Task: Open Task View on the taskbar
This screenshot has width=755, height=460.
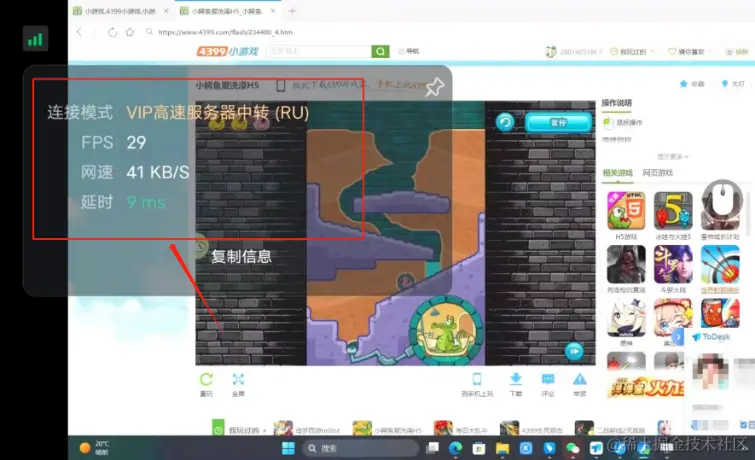Action: tap(432, 448)
